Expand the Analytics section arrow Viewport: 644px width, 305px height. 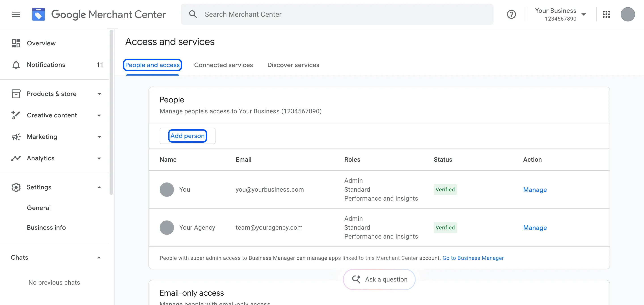(99, 159)
